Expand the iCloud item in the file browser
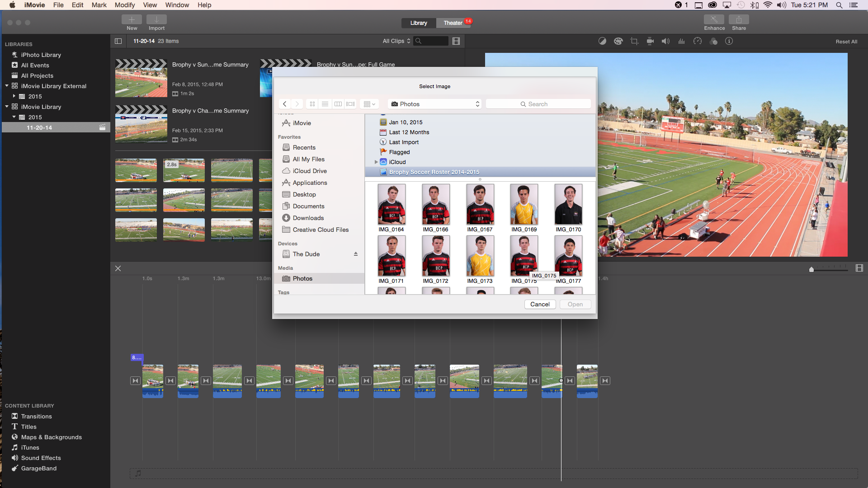Image resolution: width=868 pixels, height=488 pixels. click(376, 162)
